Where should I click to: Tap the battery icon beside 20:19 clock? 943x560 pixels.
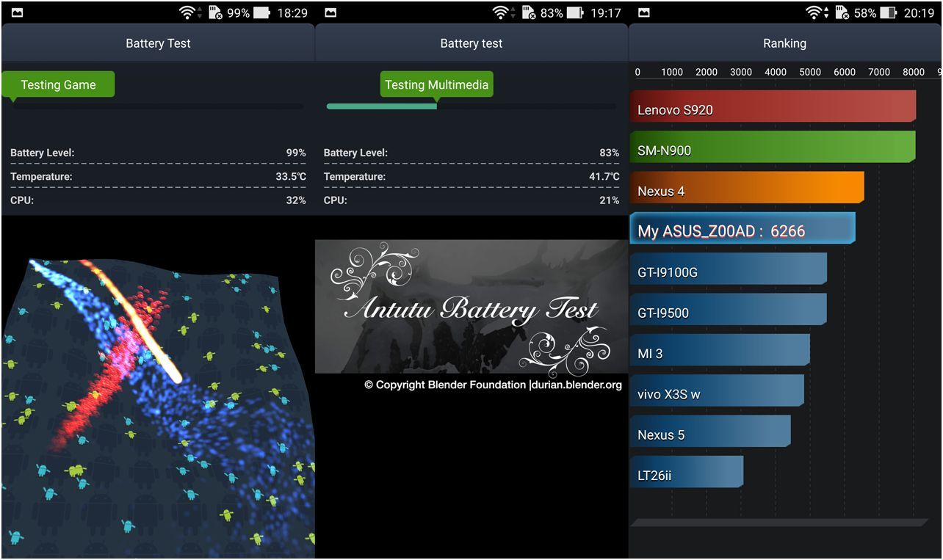(889, 12)
